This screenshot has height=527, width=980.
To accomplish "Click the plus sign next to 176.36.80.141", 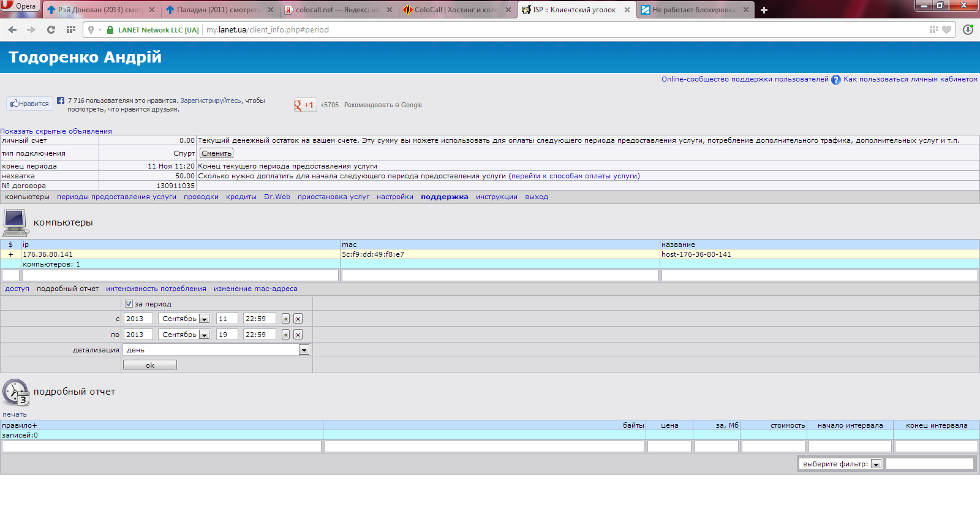I will (x=10, y=254).
